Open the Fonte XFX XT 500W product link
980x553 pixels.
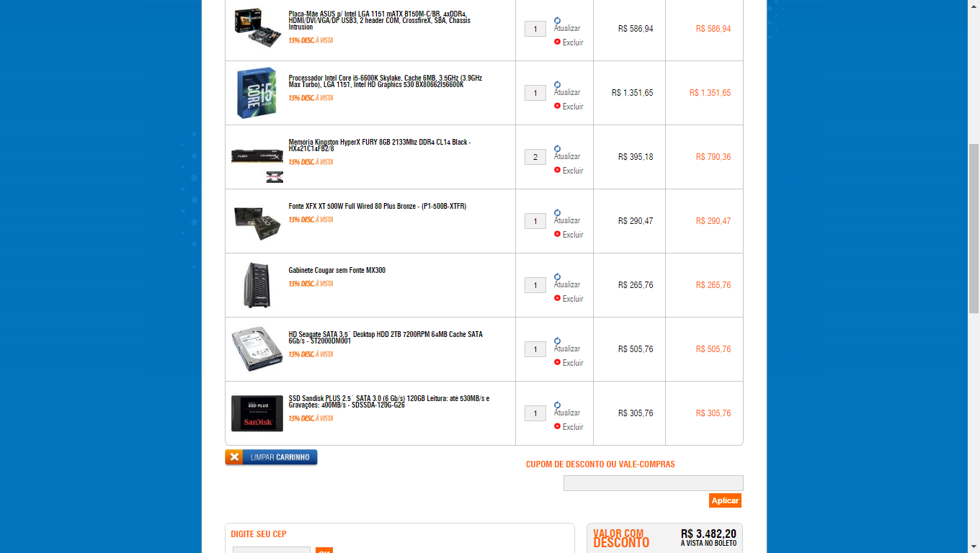point(377,207)
